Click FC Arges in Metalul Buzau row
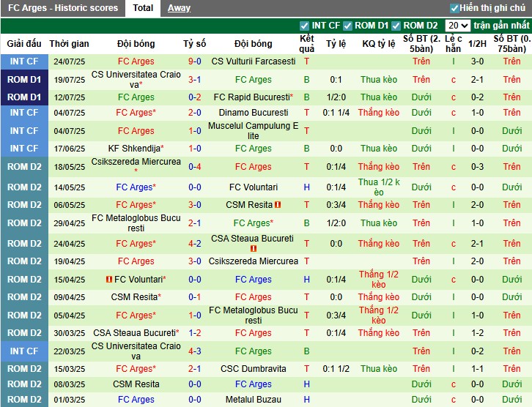532x407 pixels. 136,400
